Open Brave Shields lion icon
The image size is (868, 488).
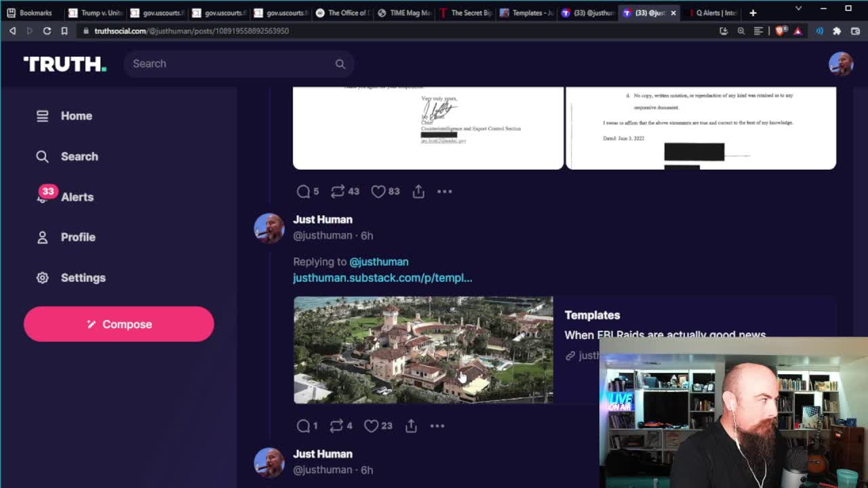point(781,30)
